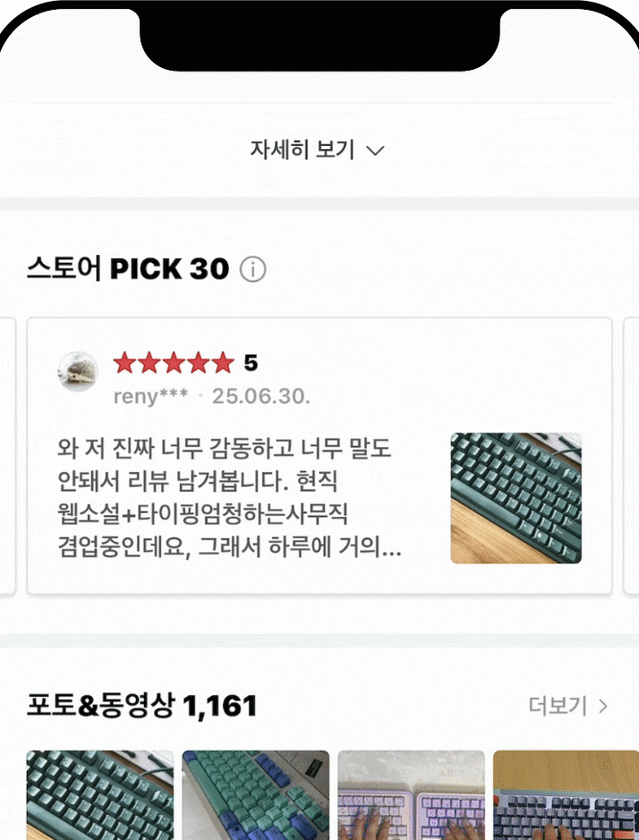The height and width of the screenshot is (840, 639).
Task: Click the arrow next to 더보기
Action: coord(603,707)
